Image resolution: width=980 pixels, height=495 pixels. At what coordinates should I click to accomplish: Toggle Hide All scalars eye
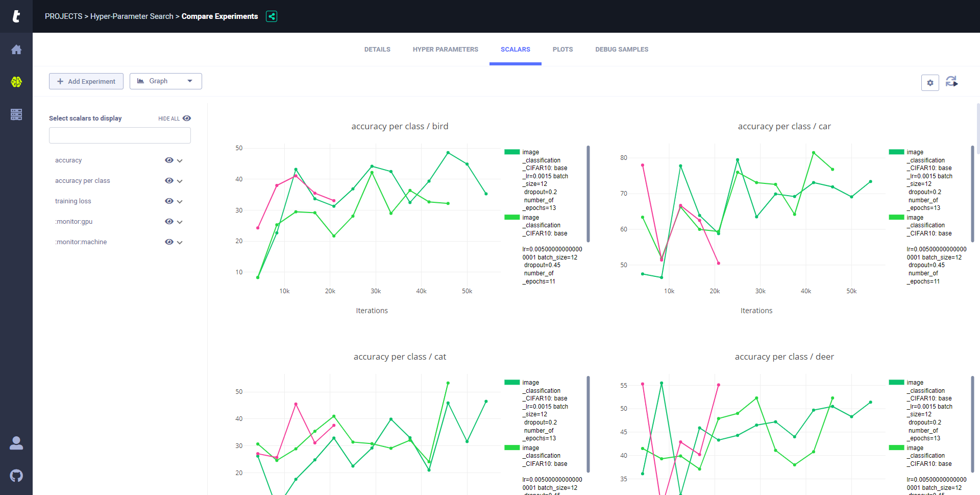tap(187, 119)
